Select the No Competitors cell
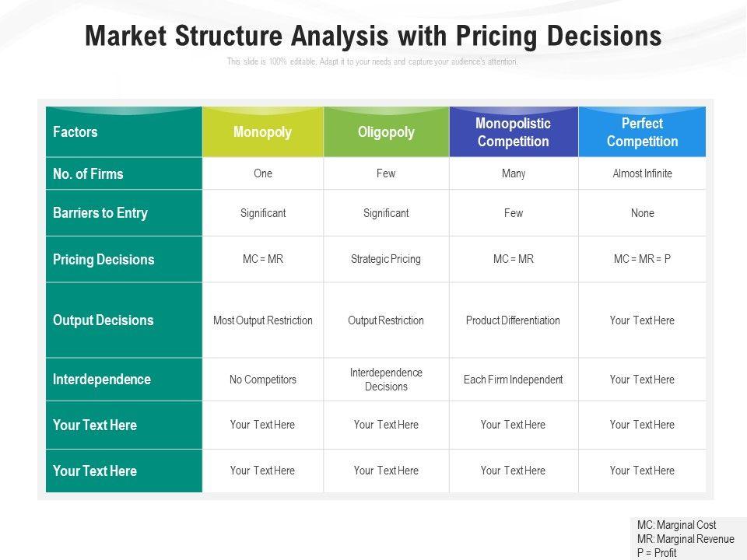 [263, 380]
